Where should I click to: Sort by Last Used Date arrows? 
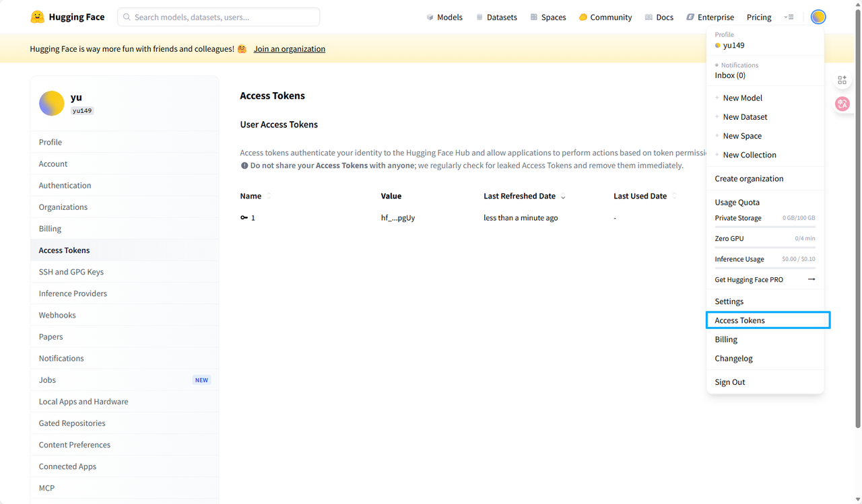675,196
